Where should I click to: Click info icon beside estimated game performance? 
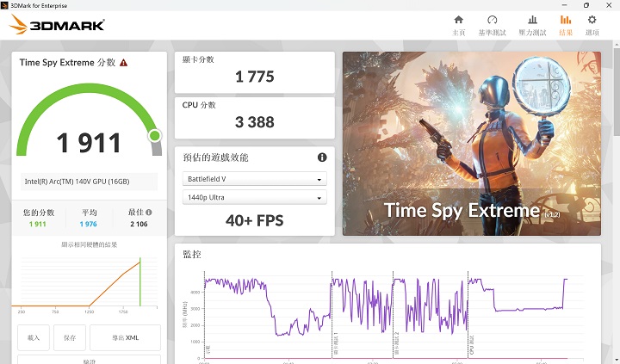coord(322,157)
